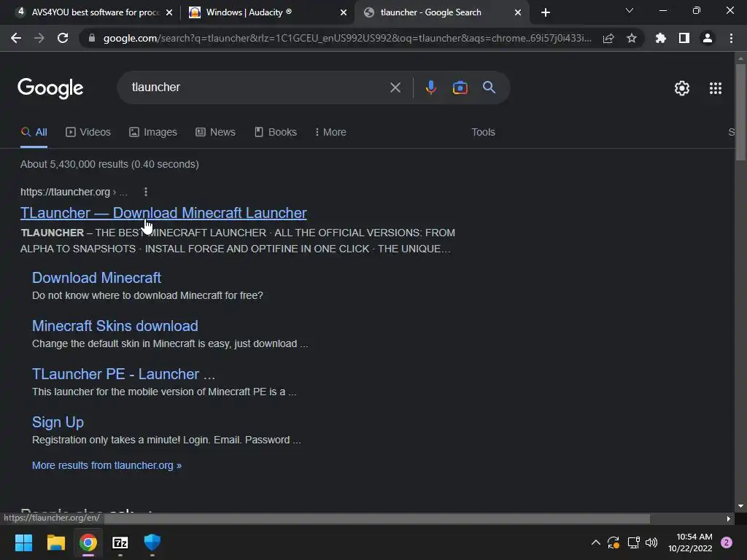Viewport: 747px width, 560px height.
Task: Open the Extensions puzzle icon
Action: point(661,38)
